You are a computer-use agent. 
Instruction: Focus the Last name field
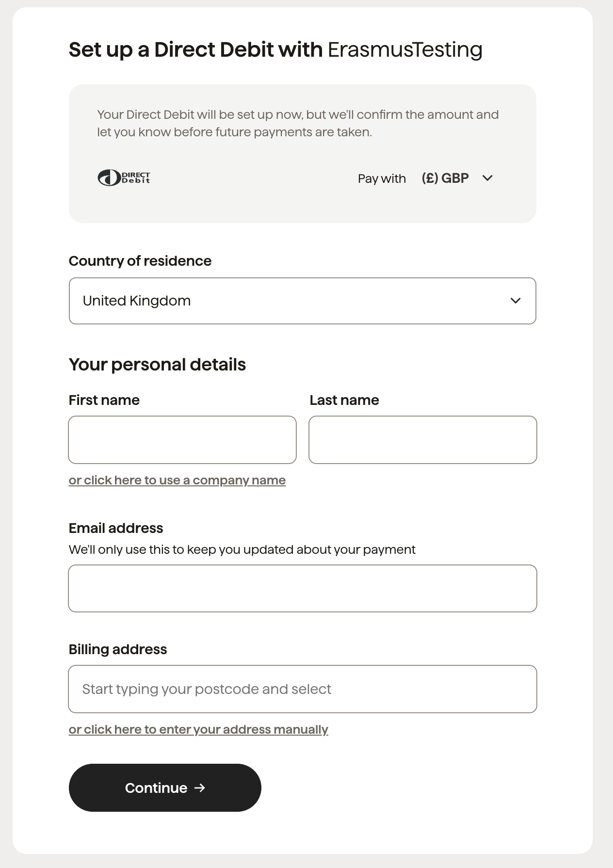click(423, 440)
